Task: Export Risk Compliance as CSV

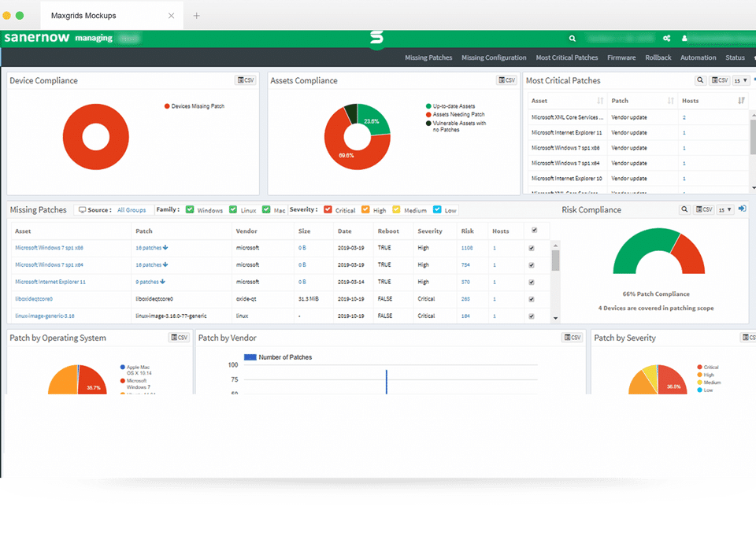Action: tap(704, 209)
